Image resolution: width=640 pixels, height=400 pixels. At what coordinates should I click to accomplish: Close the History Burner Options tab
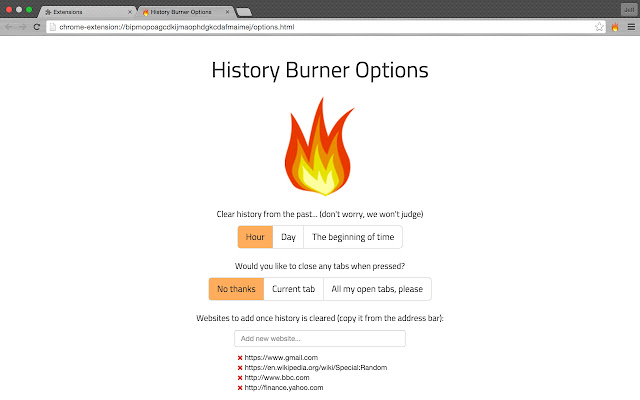(227, 12)
